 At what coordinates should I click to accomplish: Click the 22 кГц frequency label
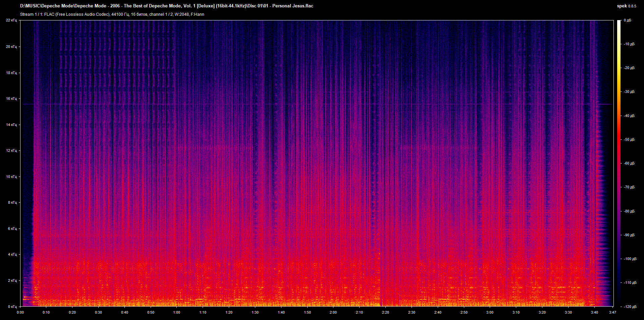point(11,20)
